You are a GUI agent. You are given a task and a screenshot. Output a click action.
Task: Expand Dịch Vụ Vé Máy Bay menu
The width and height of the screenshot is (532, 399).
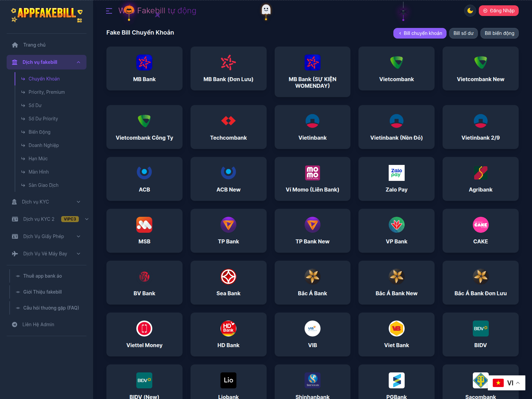[x=47, y=254]
